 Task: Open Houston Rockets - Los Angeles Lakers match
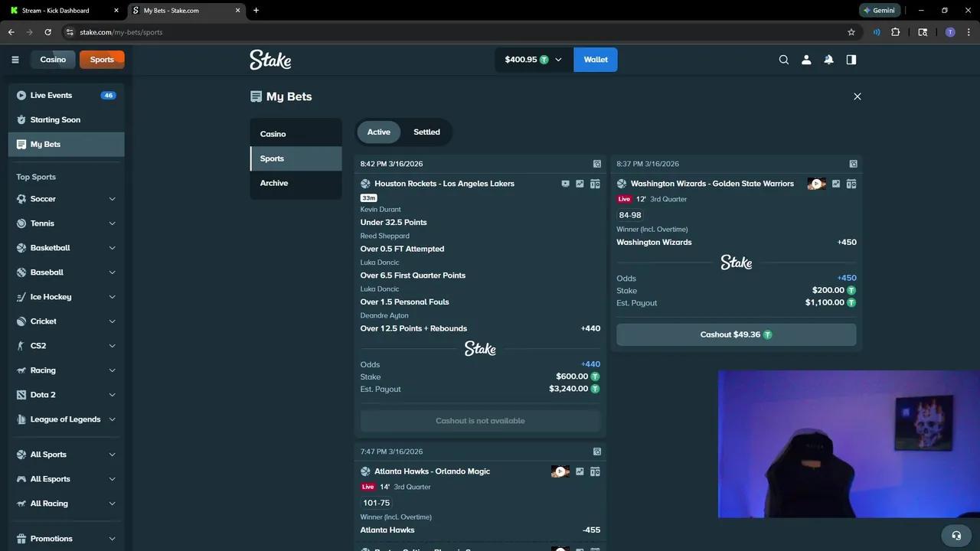pyautogui.click(x=444, y=184)
